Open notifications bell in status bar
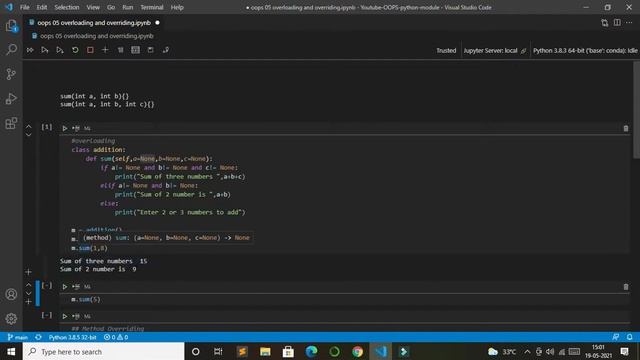The height and width of the screenshot is (360, 640). [629, 337]
